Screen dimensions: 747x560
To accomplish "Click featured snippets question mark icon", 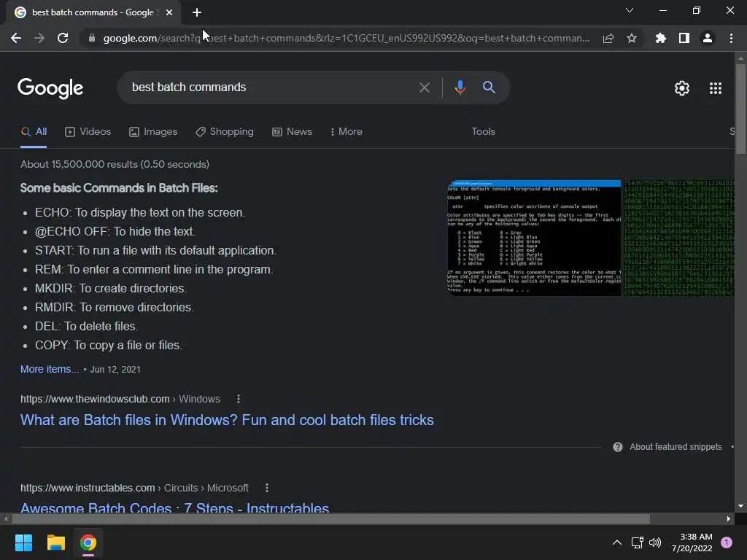I will (x=617, y=447).
